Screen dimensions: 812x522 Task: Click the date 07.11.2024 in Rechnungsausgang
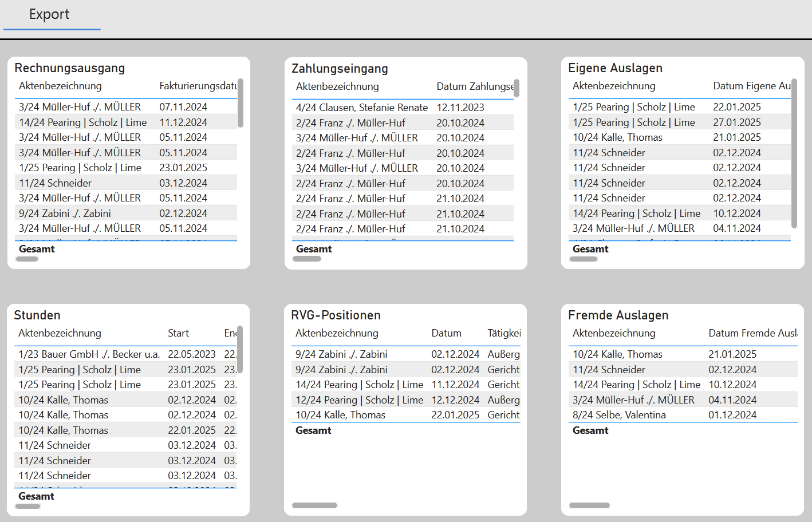point(183,107)
